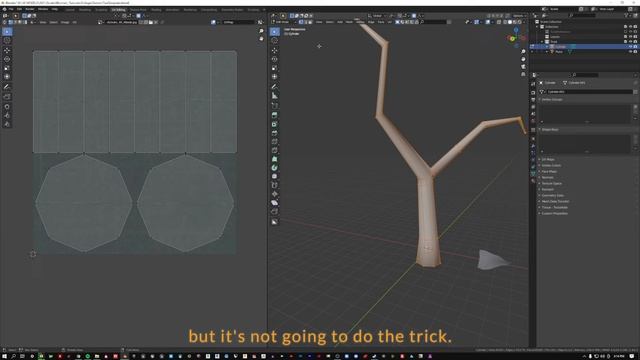Viewport: 640px width, 360px height.
Task: Switch to vertex select mode
Action: pyautogui.click(x=301, y=22)
